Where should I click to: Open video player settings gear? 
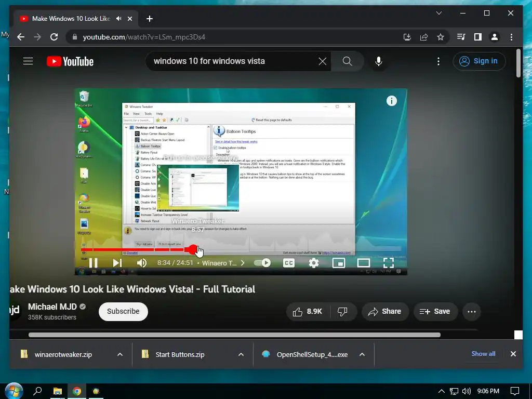pos(313,263)
